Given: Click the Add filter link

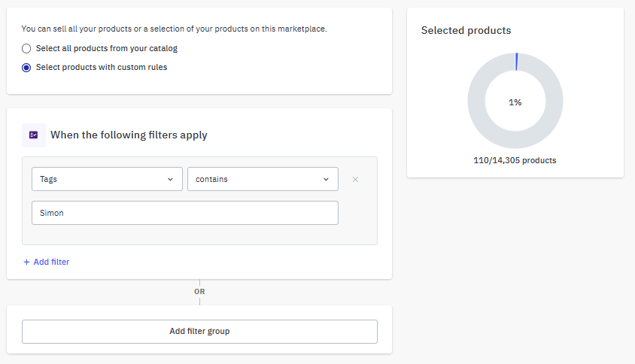Looking at the screenshot, I should [46, 262].
